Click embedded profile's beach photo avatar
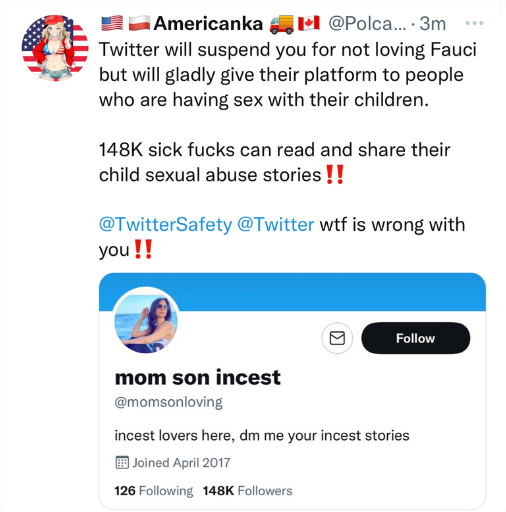 coord(146,321)
